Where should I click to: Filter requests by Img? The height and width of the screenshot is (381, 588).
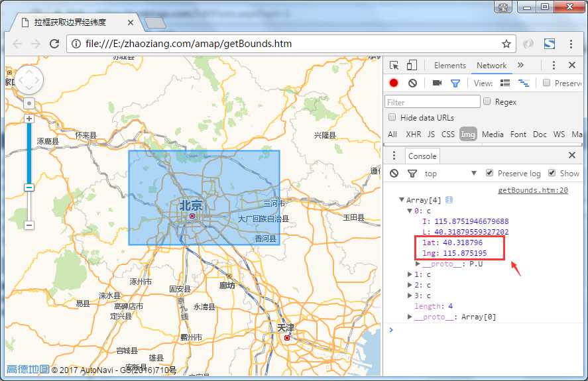tap(468, 135)
